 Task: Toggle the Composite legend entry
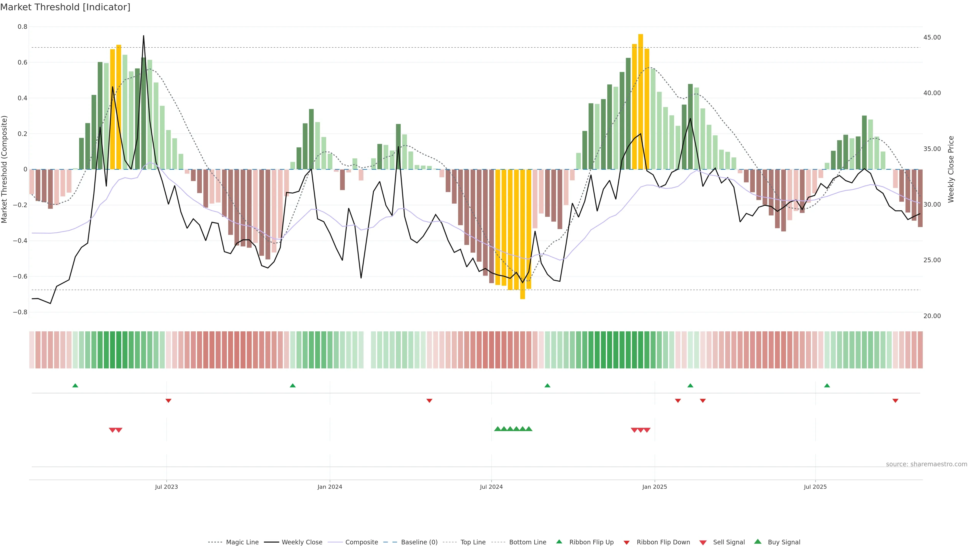[x=361, y=542]
